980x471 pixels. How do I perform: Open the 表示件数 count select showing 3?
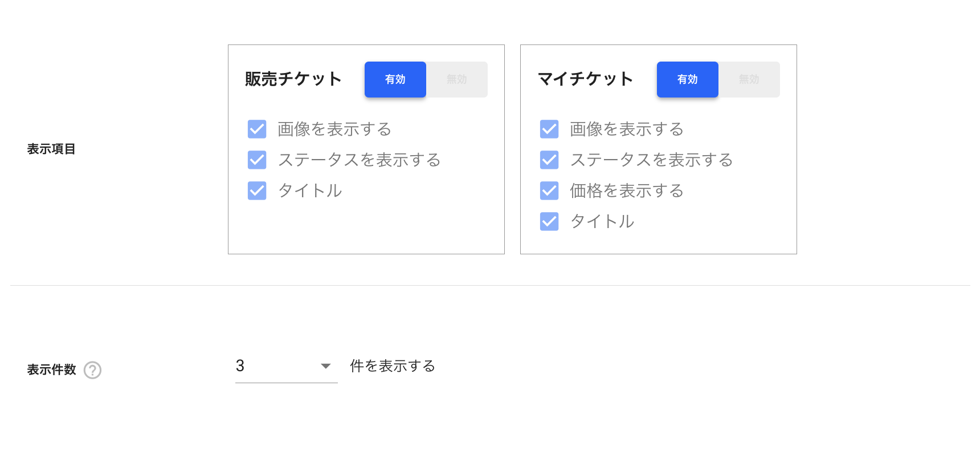coord(286,366)
